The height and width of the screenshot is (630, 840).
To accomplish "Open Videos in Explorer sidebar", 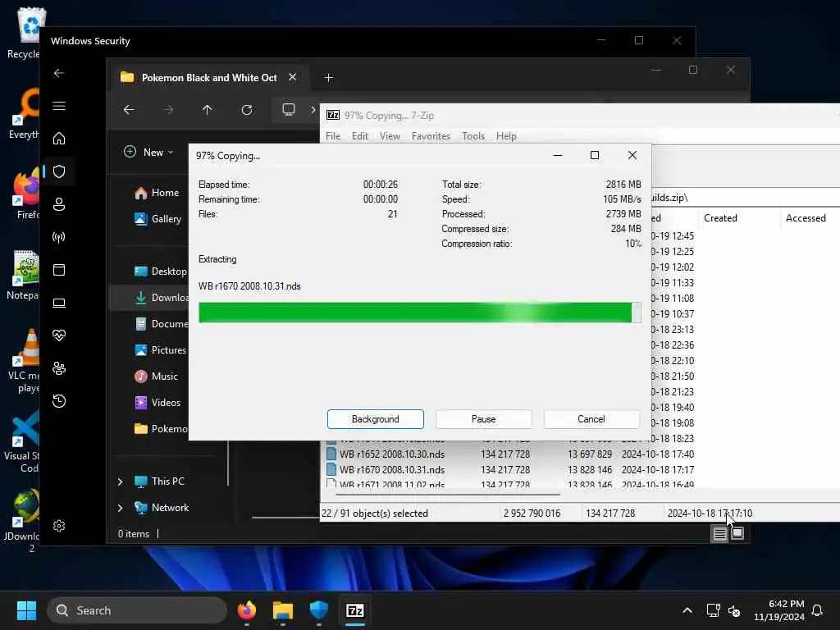I will 157,403.
